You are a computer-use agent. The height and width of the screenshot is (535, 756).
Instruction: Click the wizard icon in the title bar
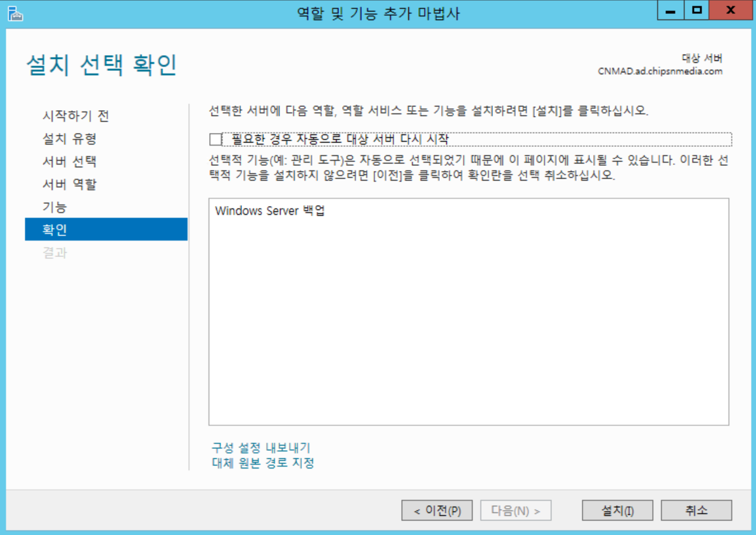[15, 13]
